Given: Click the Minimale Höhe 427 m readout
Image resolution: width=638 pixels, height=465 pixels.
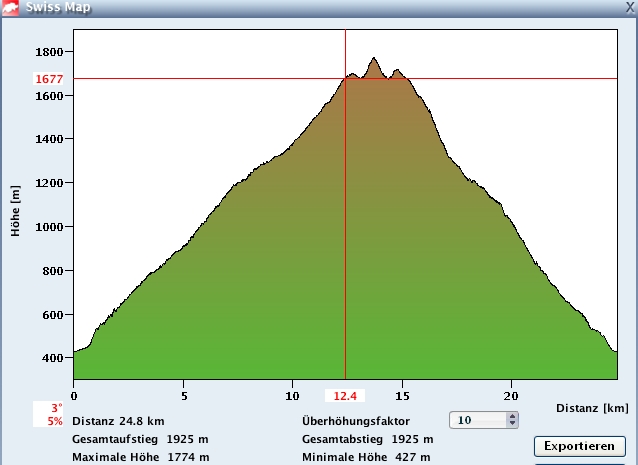Looking at the screenshot, I should click(366, 457).
